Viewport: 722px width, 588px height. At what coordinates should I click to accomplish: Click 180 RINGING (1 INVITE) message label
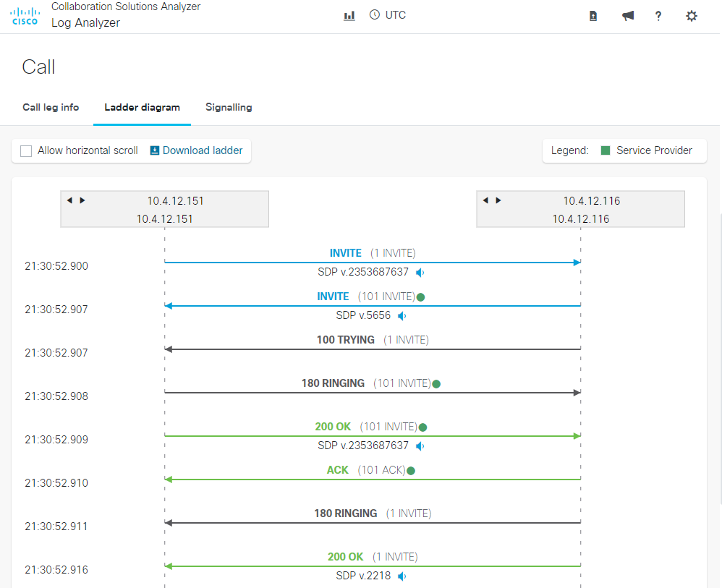click(373, 514)
